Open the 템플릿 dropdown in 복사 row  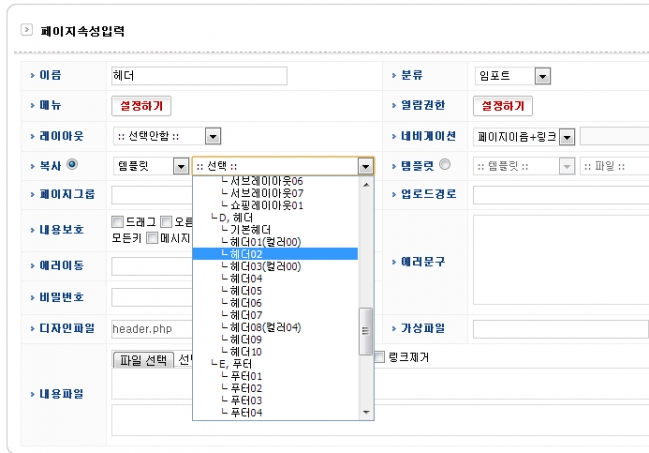pyautogui.click(x=151, y=166)
